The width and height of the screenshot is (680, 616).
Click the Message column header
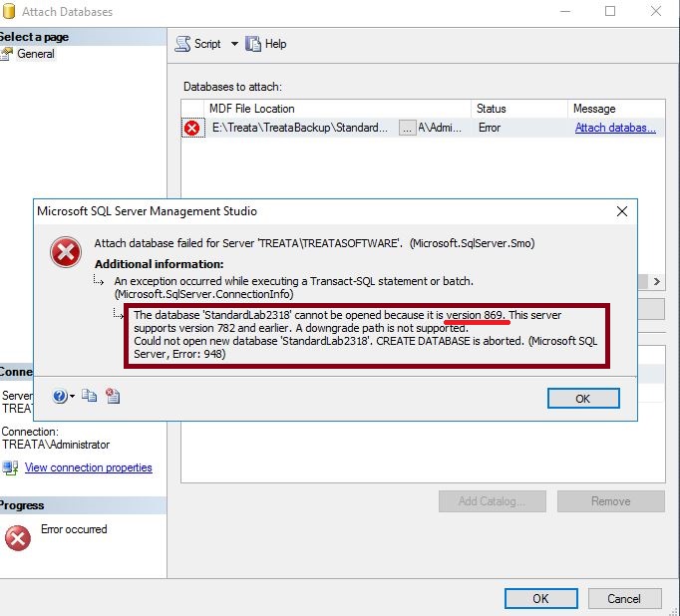[x=594, y=108]
